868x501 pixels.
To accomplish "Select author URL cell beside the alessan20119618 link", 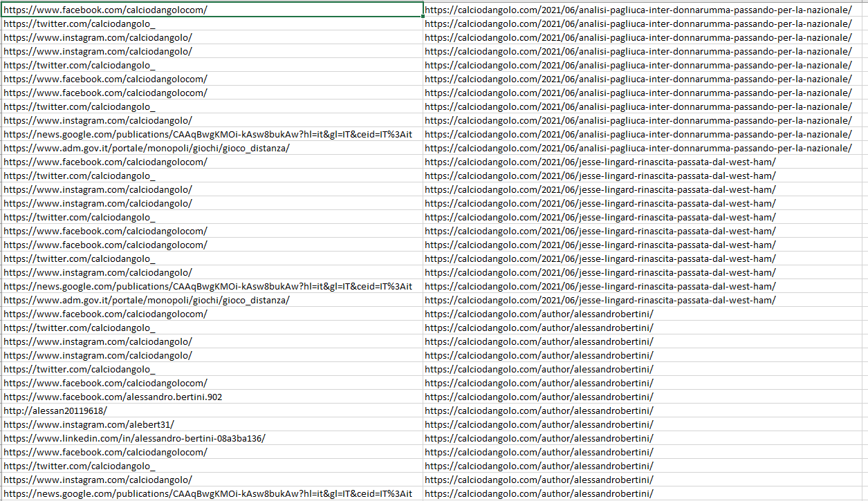I will (539, 410).
